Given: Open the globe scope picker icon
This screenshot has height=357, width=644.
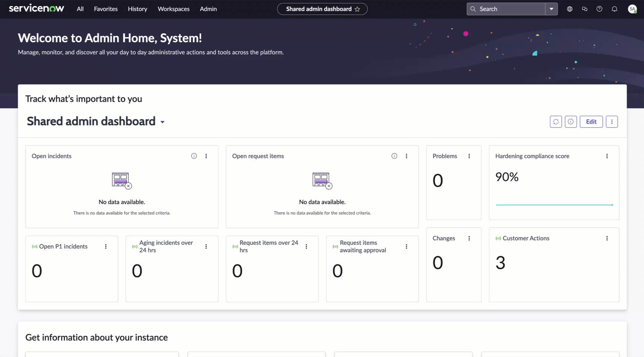Looking at the screenshot, I should point(570,9).
